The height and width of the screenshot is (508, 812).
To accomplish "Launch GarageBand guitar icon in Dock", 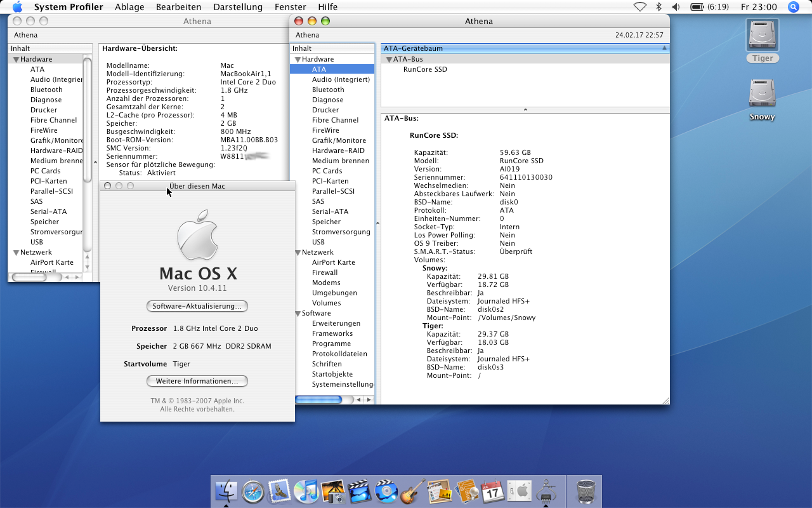I will [x=413, y=491].
